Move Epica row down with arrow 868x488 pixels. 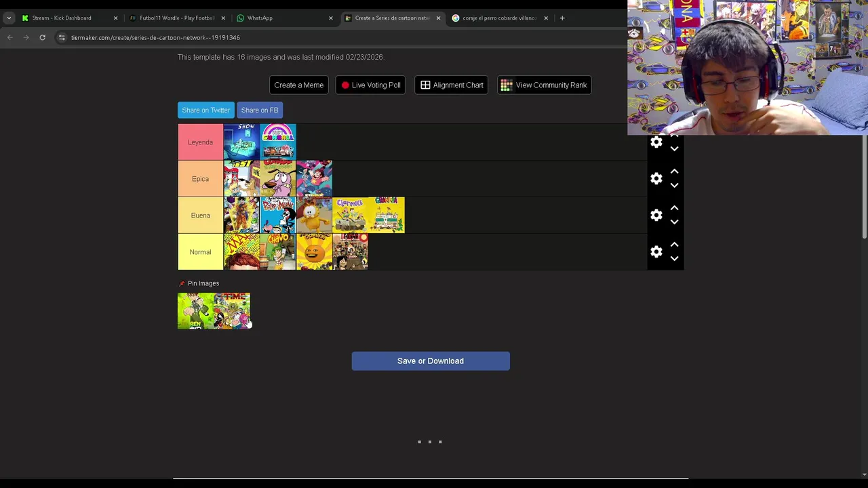pos(674,185)
